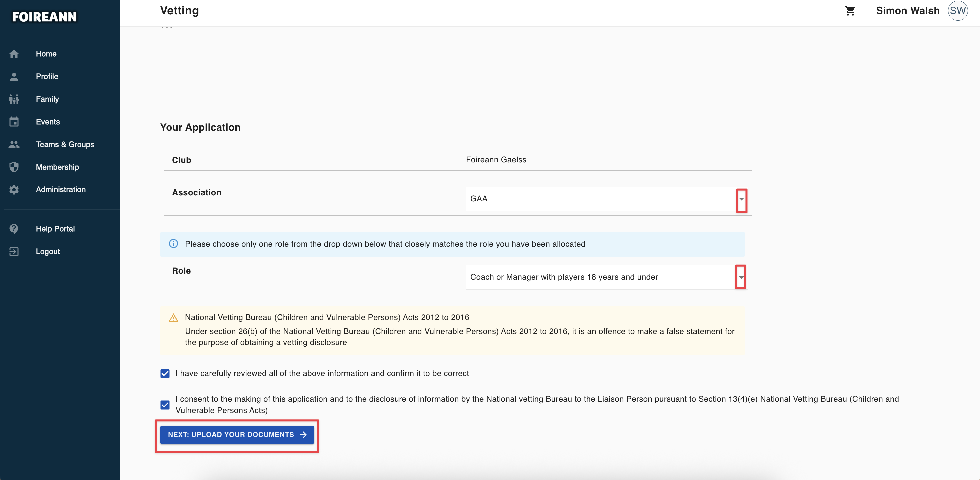Image resolution: width=980 pixels, height=480 pixels.
Task: Open Teams & Groups in sidebar
Action: (65, 145)
